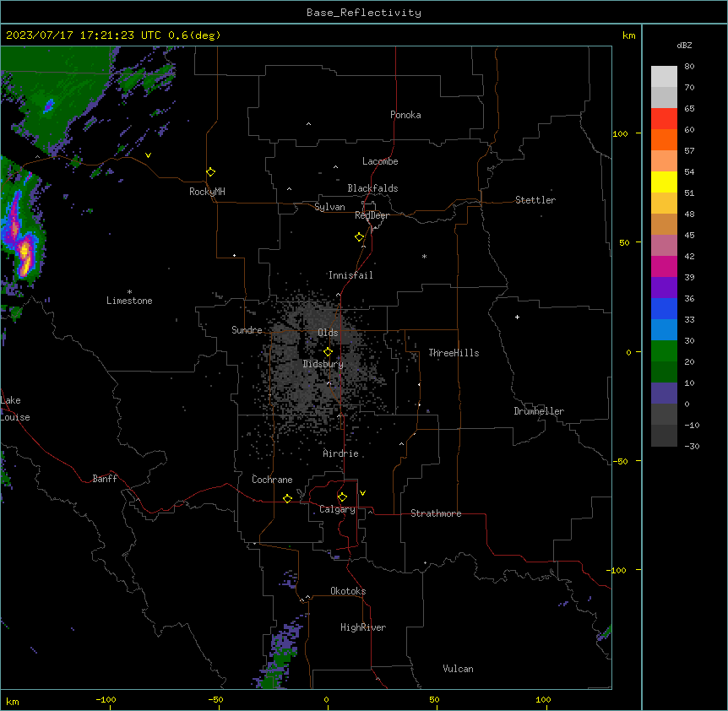Click the Lacombe city label
728x711 pixels.
[x=380, y=161]
